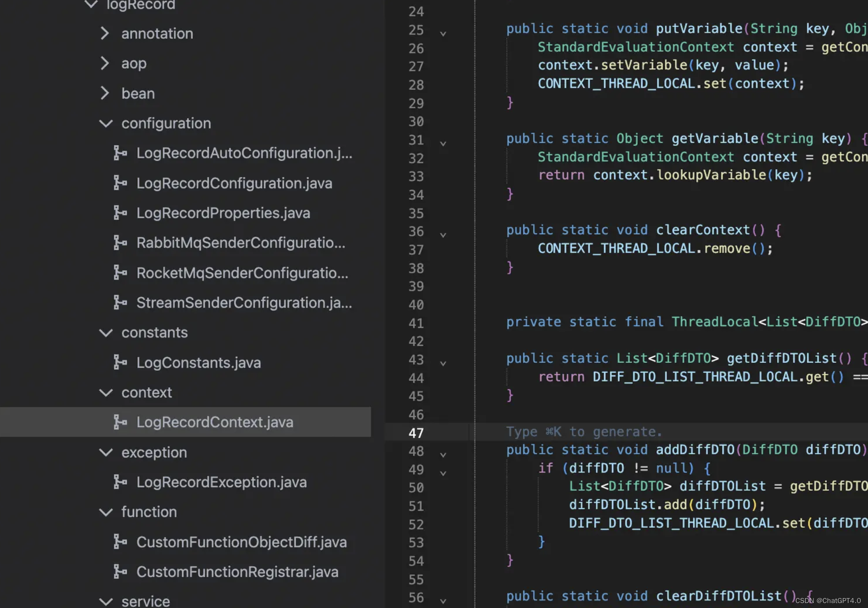The image size is (868, 608).
Task: Open RocketMqSenderConfiguration file
Action: (242, 273)
